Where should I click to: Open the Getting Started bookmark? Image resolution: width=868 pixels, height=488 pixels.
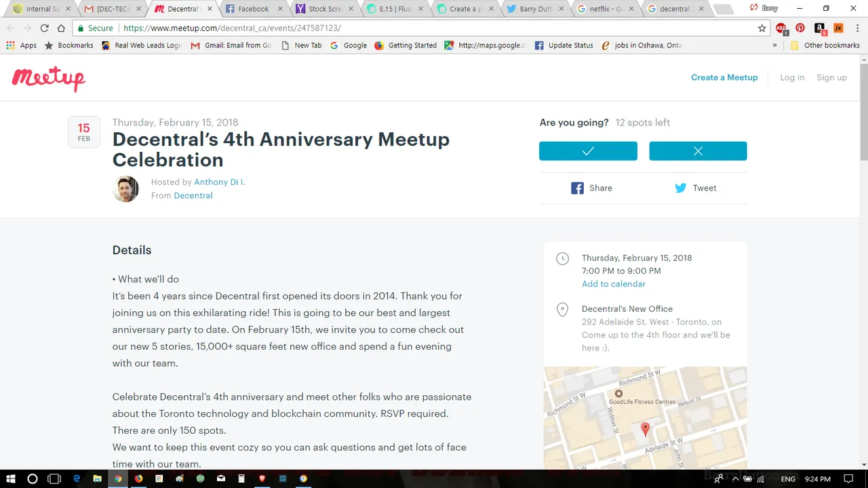406,45
